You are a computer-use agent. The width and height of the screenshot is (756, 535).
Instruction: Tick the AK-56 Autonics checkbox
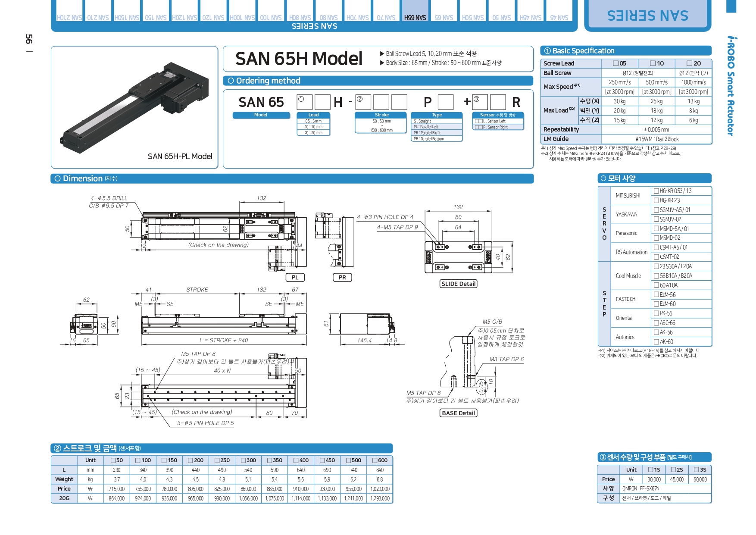656,332
